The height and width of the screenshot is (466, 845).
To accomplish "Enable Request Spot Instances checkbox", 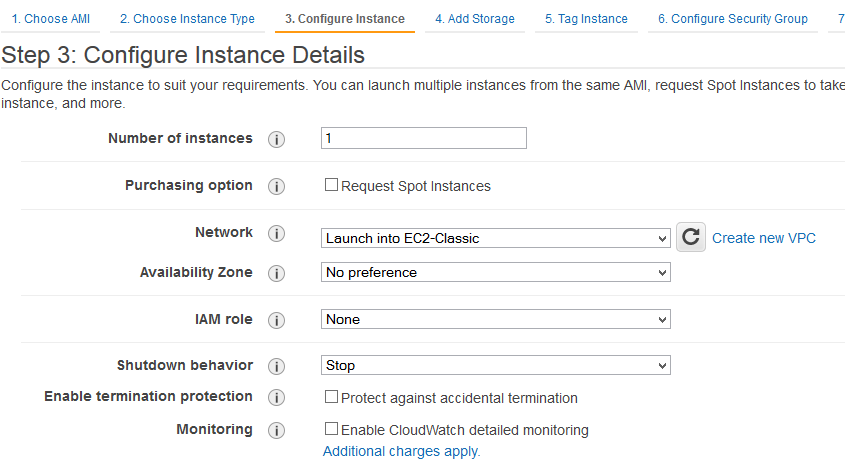I will 331,185.
